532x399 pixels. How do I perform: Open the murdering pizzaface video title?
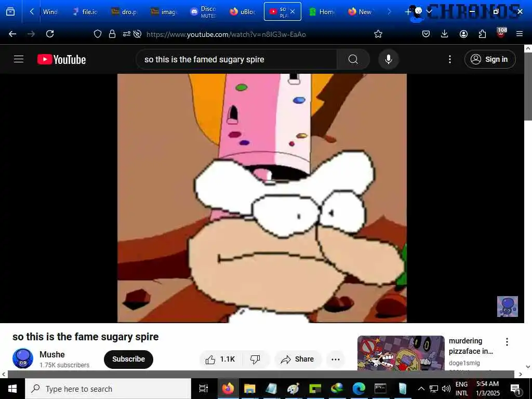pyautogui.click(x=471, y=345)
